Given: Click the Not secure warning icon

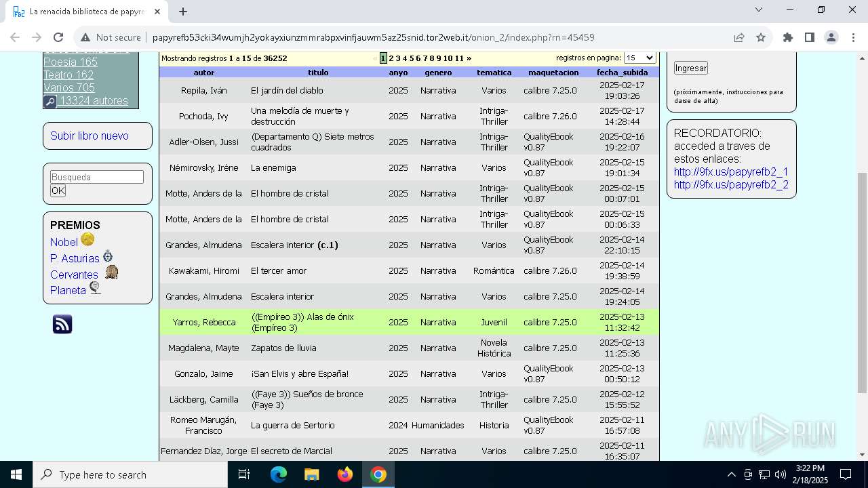Looking at the screenshot, I should coord(85,37).
